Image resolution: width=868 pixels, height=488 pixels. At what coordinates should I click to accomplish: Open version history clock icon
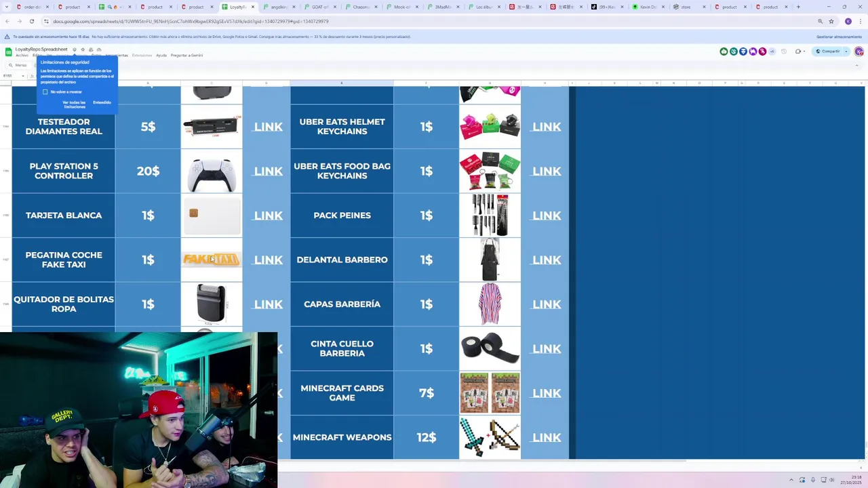coord(784,52)
